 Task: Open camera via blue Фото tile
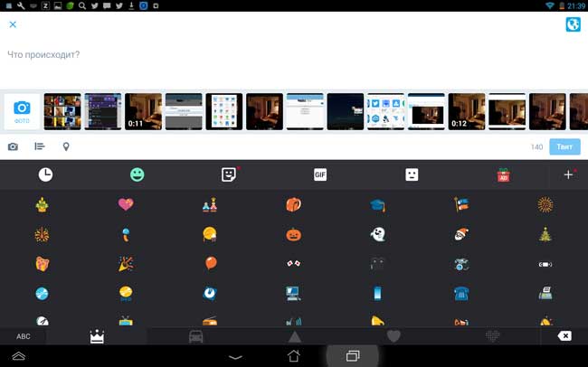[x=22, y=111]
